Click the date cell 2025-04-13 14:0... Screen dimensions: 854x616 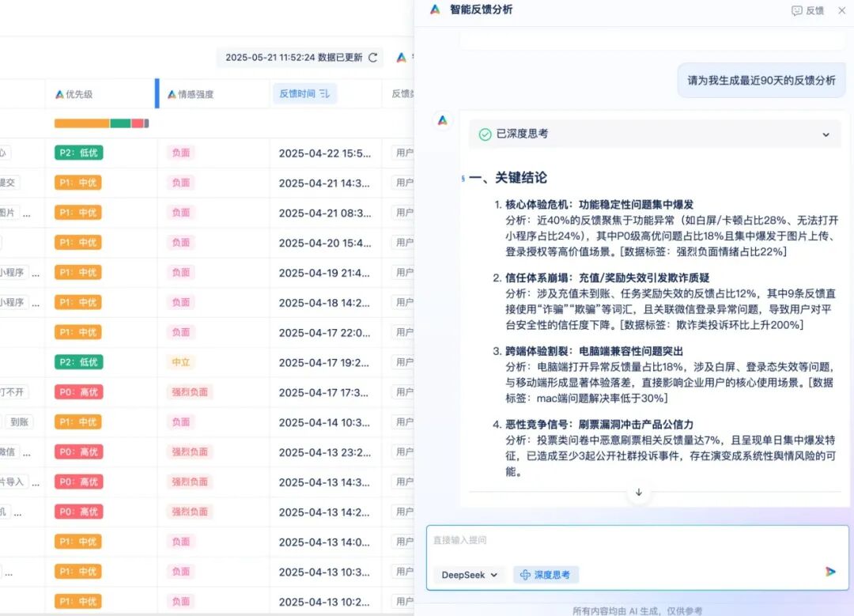pyautogui.click(x=325, y=542)
